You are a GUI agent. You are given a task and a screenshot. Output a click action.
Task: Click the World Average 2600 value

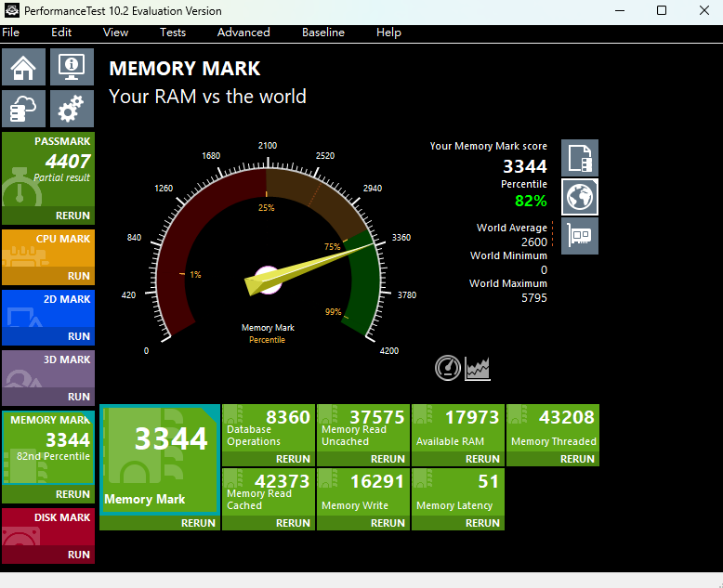[x=534, y=242]
